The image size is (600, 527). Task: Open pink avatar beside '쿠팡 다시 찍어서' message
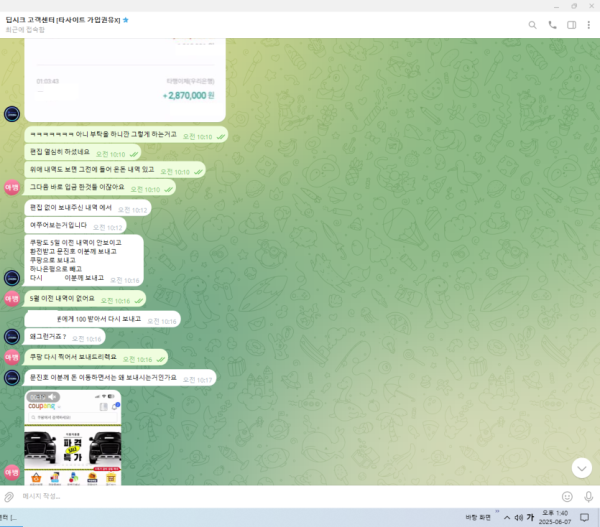pyautogui.click(x=12, y=357)
